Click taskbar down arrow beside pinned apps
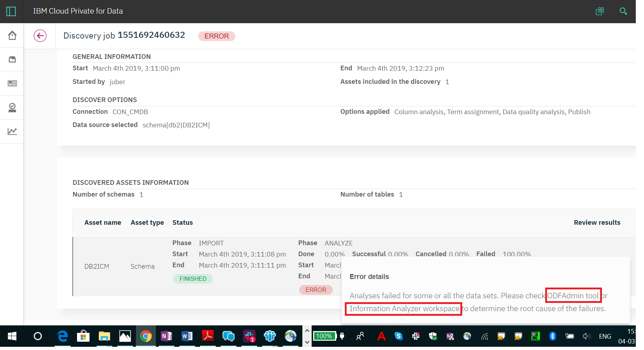The height and width of the screenshot is (350, 644). (x=307, y=342)
